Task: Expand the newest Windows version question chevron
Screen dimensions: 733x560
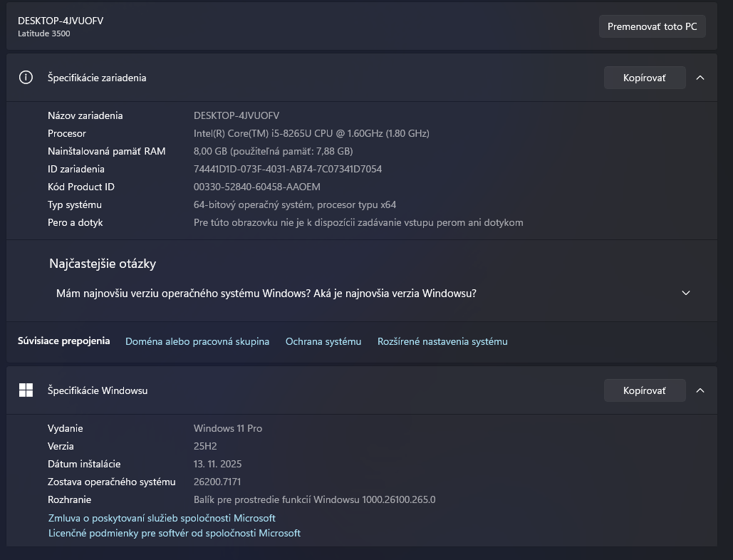Action: (686, 293)
